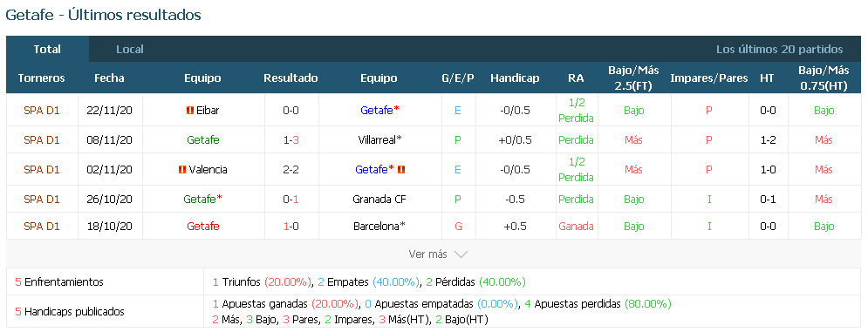
Task: Click the Ganada bet result cell
Action: (576, 226)
